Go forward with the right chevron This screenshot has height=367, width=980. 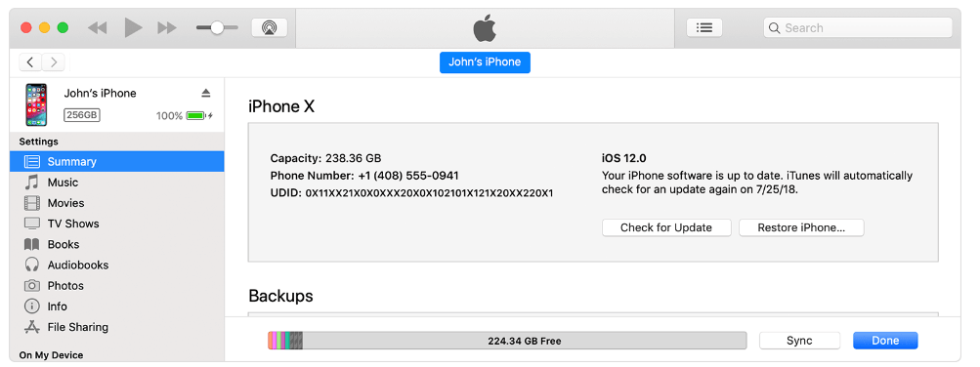54,61
